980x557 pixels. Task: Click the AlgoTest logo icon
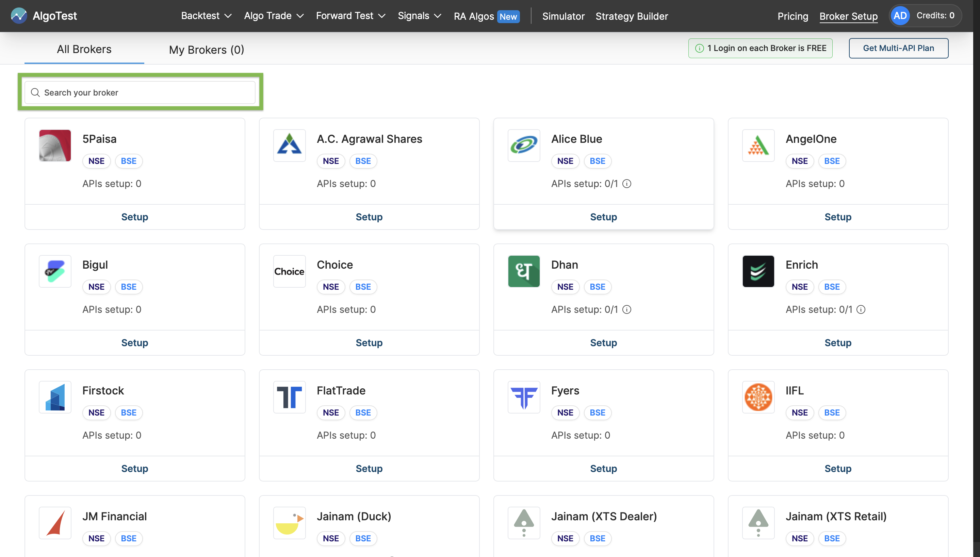pyautogui.click(x=19, y=16)
